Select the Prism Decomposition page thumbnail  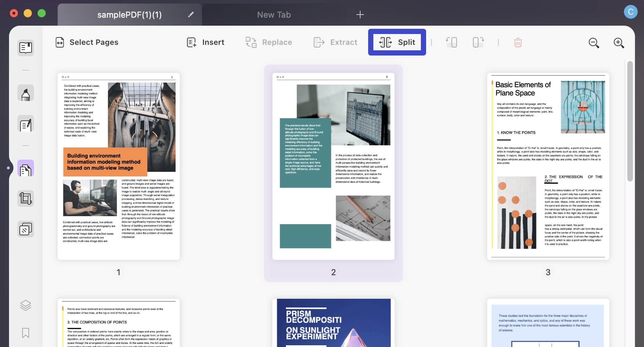click(333, 323)
